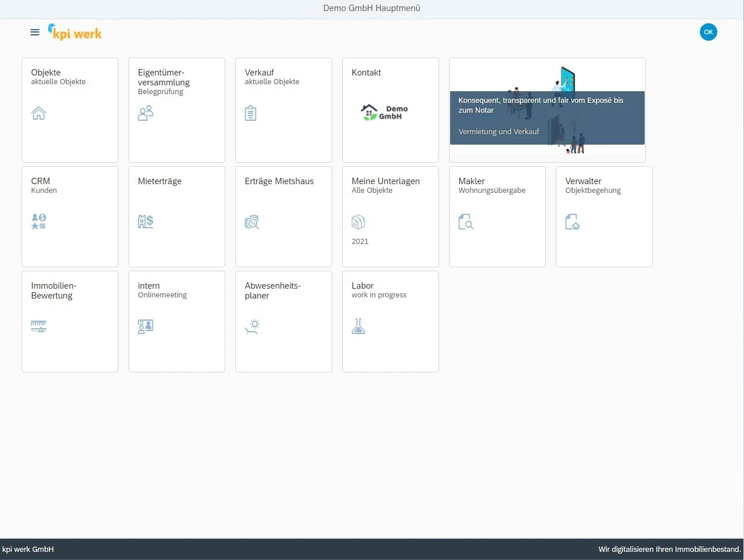Viewport: 744px width, 560px height.
Task: Open the Eigentümerversammlung tile title
Action: pyautogui.click(x=164, y=77)
